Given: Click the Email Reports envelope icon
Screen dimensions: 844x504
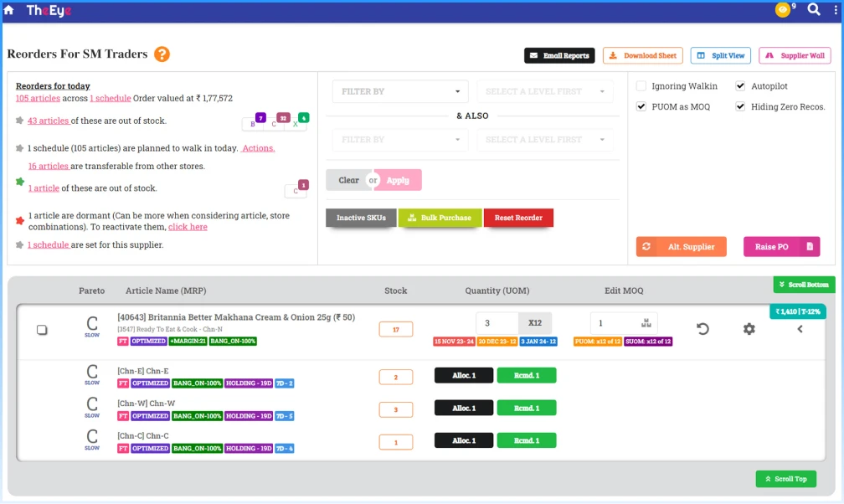Looking at the screenshot, I should (x=533, y=55).
